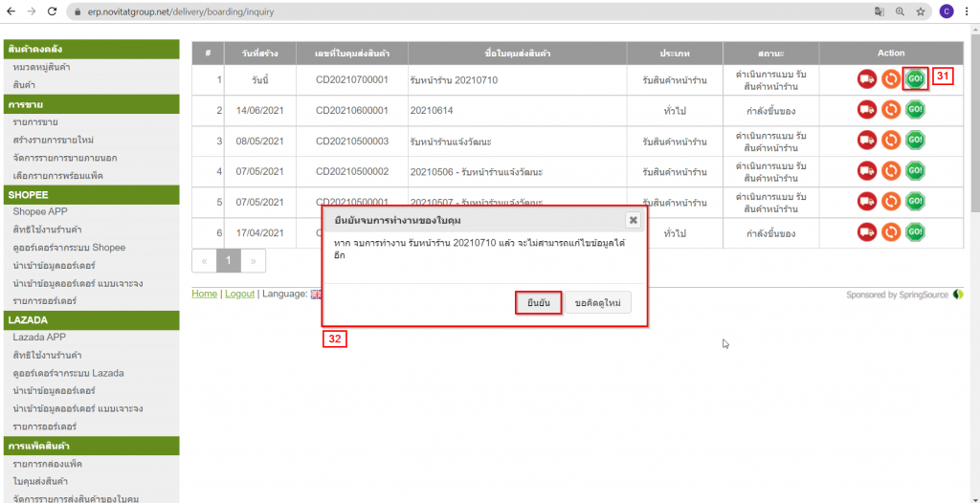Click the orange refresh icon in row 4
The height and width of the screenshot is (503, 980).
(x=891, y=171)
